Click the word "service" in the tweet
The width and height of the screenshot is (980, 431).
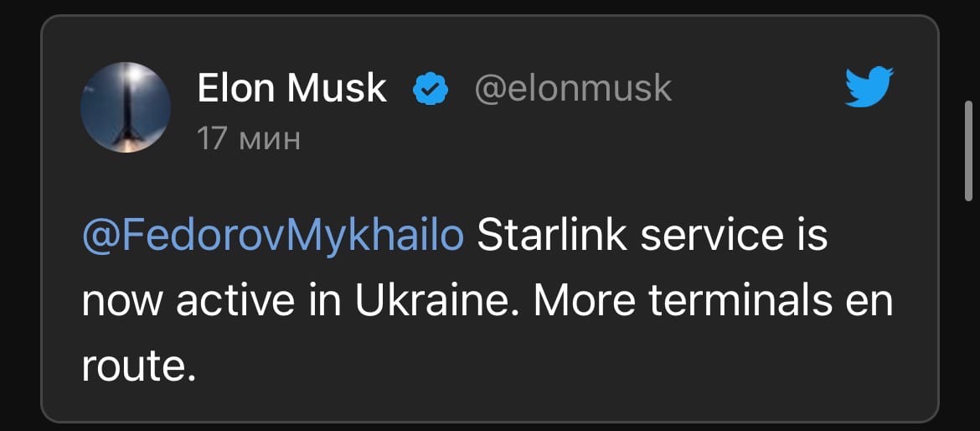coord(704,236)
